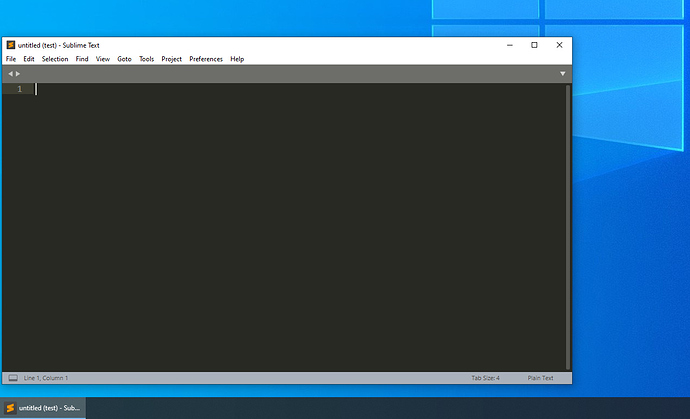Viewport: 690px width, 419px height.
Task: Open the Preferences menu
Action: coord(206,59)
